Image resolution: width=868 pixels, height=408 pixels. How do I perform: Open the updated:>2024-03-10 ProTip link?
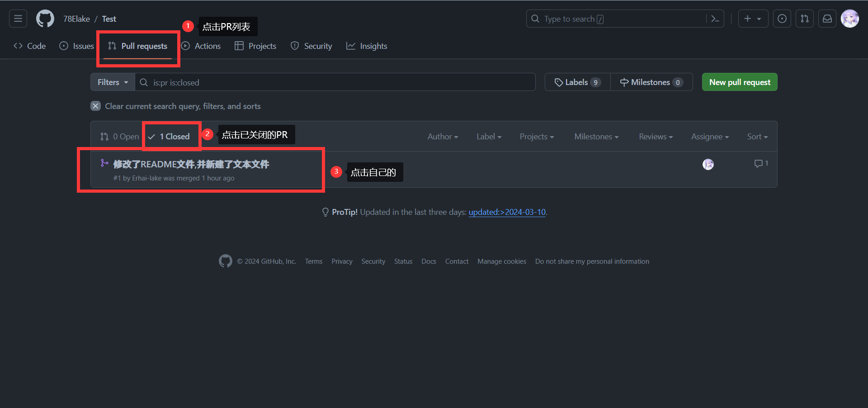[507, 212]
